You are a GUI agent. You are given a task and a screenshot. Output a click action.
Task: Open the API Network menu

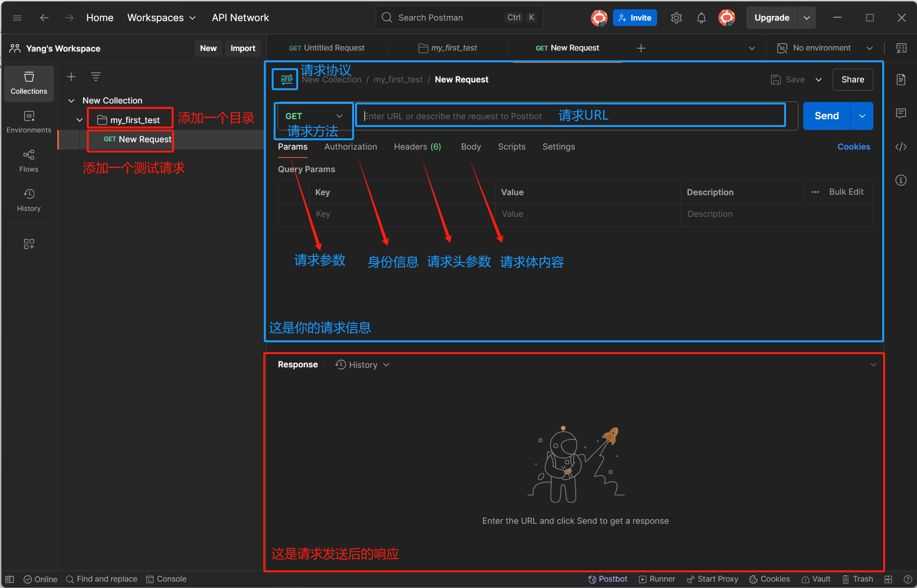coord(240,18)
